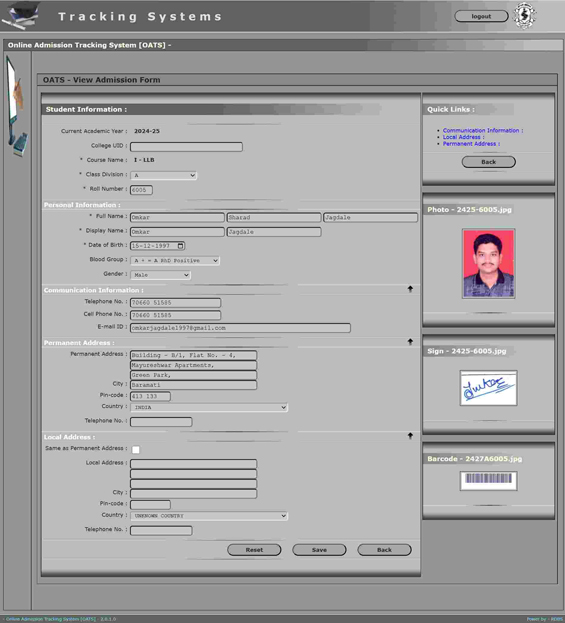This screenshot has height=623, width=565.
Task: Click the first name field containing Omkar
Action: point(177,217)
